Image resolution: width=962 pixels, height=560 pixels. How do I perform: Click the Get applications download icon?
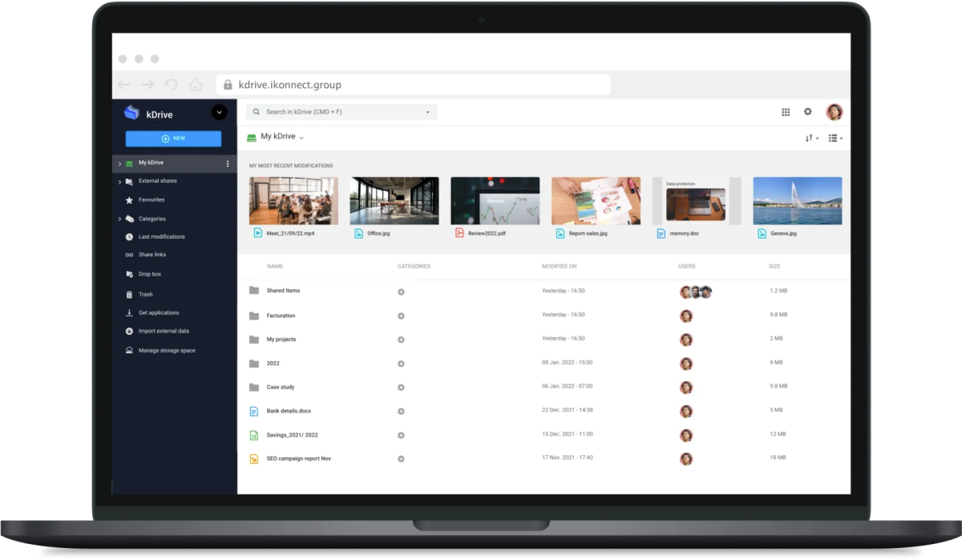click(x=129, y=312)
